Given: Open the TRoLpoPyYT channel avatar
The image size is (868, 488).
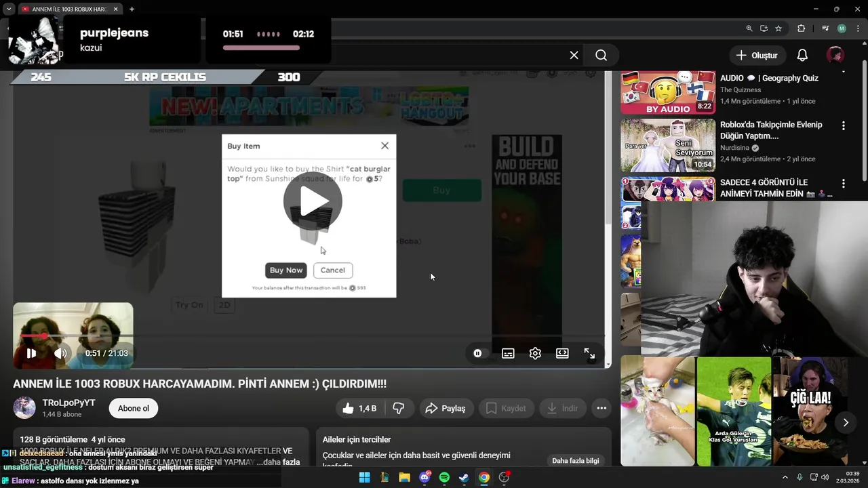Looking at the screenshot, I should coord(24,408).
